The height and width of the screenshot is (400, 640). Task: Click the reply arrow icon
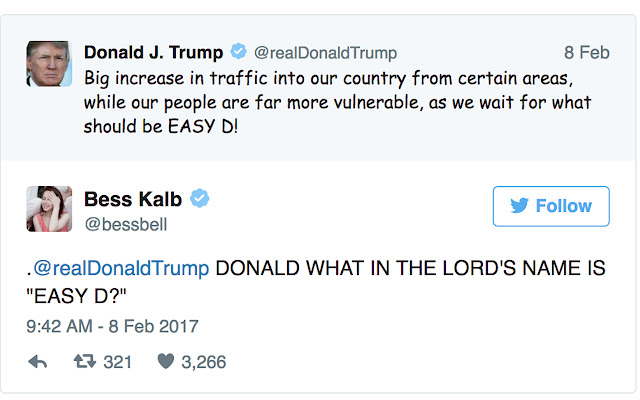(38, 362)
